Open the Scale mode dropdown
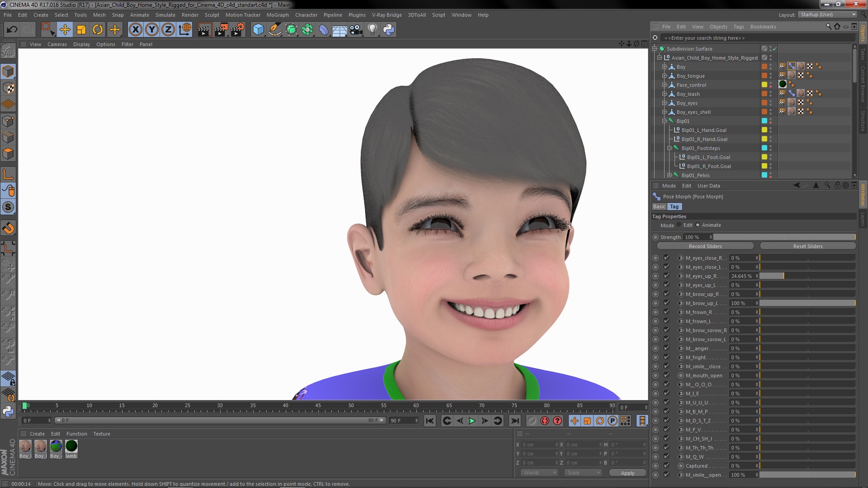Screen dimensions: 868x488 pos(583,473)
